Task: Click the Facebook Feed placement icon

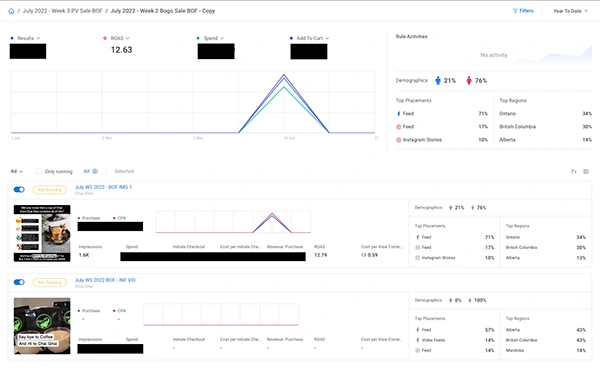Action: [x=398, y=114]
